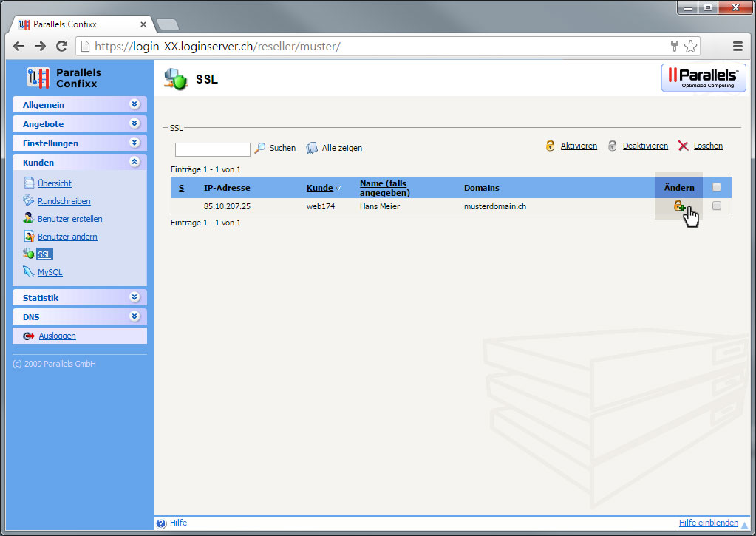Viewport: 756px width, 536px height.
Task: Click the Suchen link
Action: (x=282, y=148)
